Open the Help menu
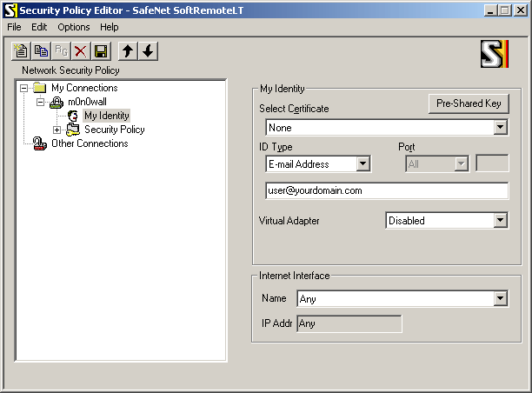This screenshot has width=532, height=393. click(x=110, y=27)
